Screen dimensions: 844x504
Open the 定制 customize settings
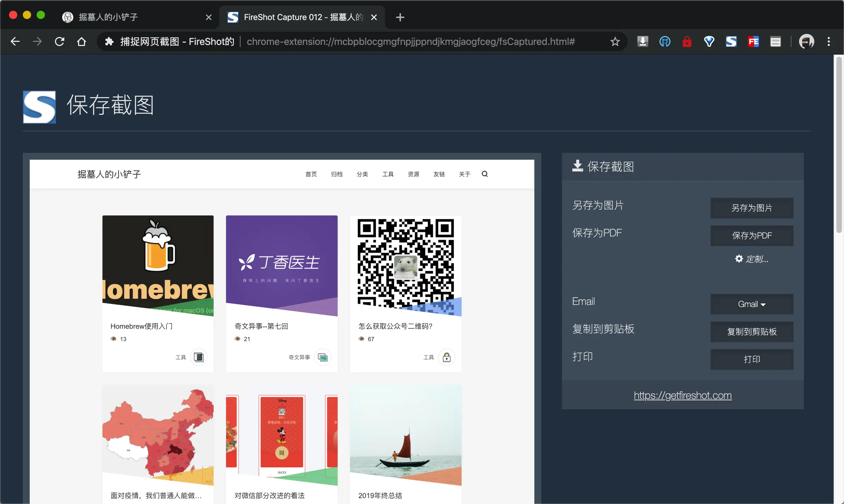coord(751,259)
